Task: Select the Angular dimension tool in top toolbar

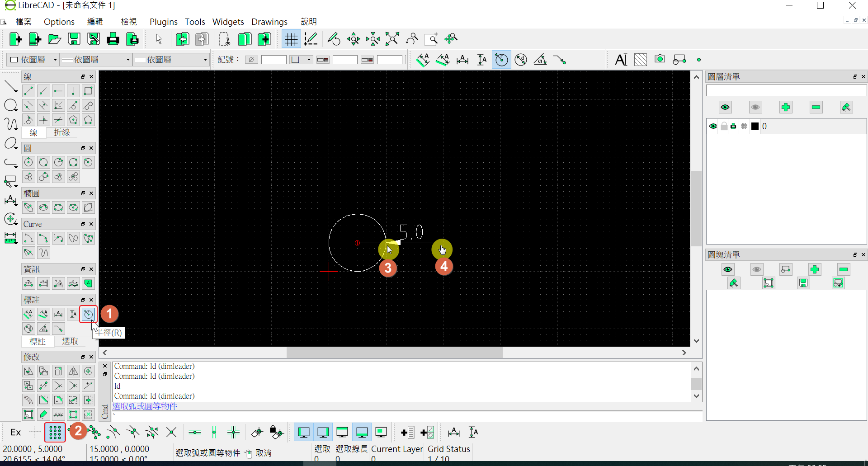Action: (540, 60)
